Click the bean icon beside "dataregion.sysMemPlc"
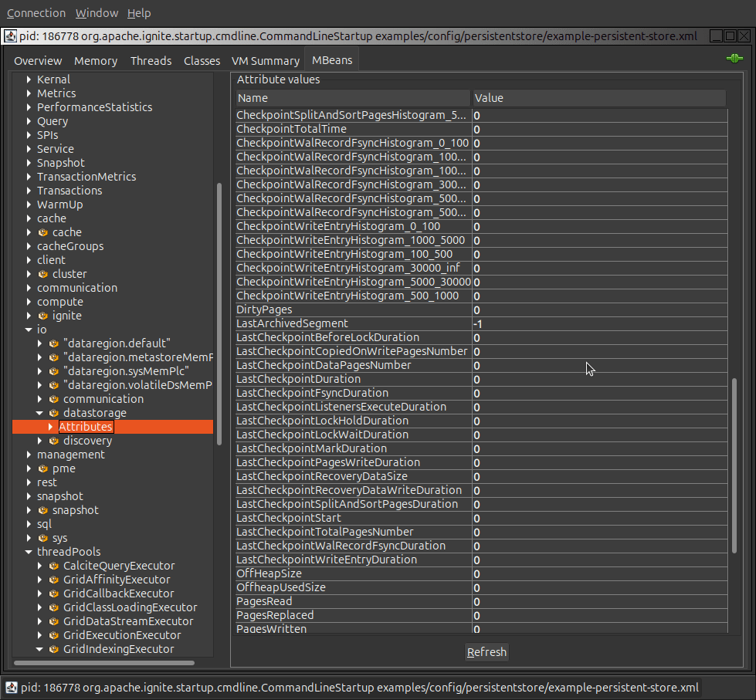Viewport: 756px width, 700px height. pyautogui.click(x=54, y=371)
